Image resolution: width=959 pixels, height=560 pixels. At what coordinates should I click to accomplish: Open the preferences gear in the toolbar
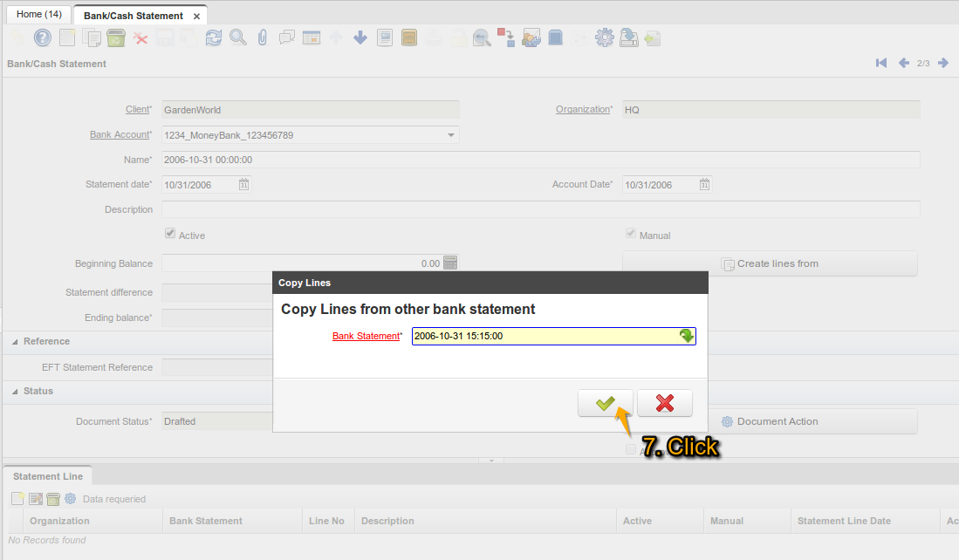604,38
